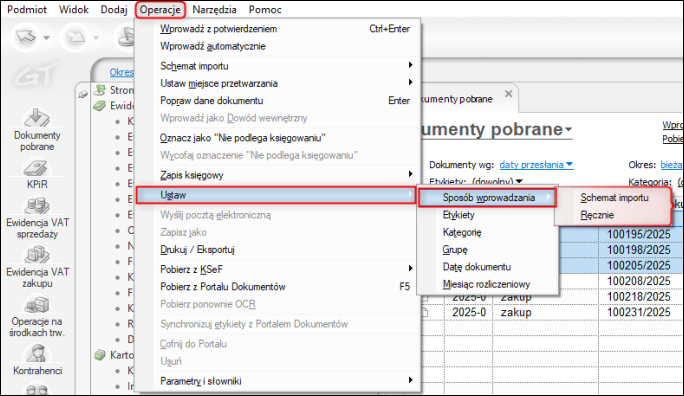Viewport: 684px width, 396px height.
Task: Open the Dokumenty pobrane title dropdown
Action: (x=568, y=129)
